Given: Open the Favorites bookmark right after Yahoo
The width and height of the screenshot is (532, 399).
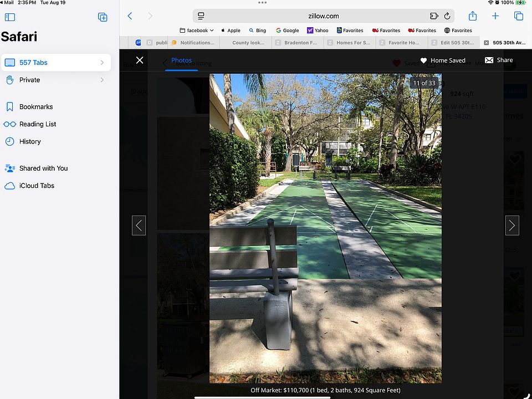Looking at the screenshot, I should pyautogui.click(x=350, y=30).
